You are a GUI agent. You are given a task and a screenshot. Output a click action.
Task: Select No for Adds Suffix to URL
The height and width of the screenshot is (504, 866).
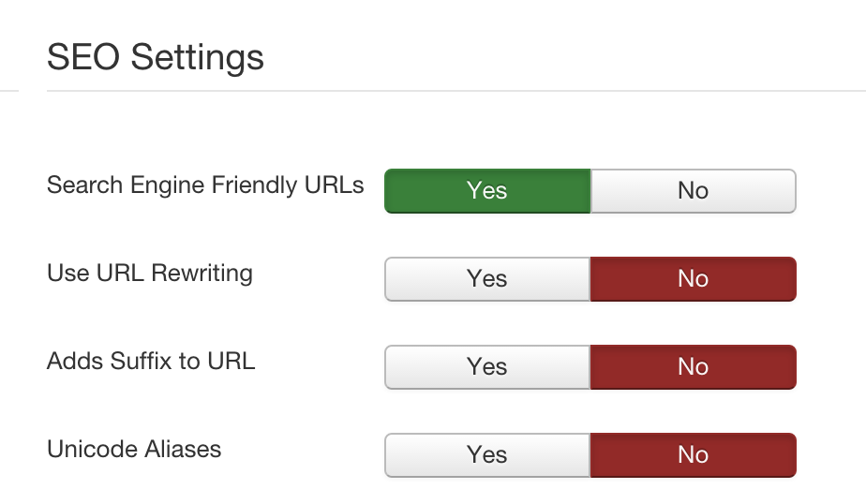[693, 367]
